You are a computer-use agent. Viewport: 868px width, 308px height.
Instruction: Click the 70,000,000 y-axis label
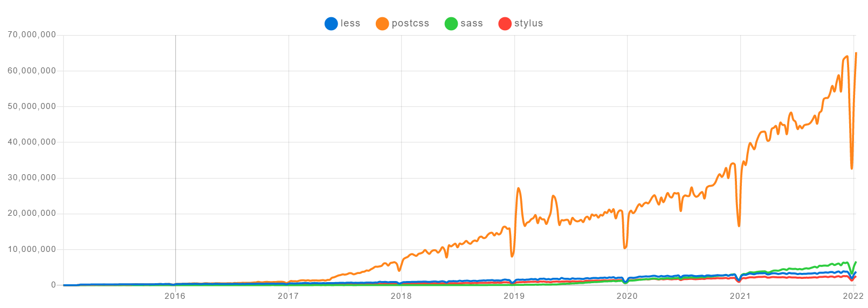pos(32,35)
